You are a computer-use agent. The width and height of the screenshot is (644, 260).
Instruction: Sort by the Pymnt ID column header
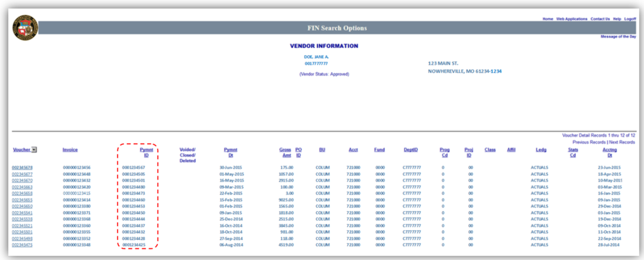[x=146, y=153]
